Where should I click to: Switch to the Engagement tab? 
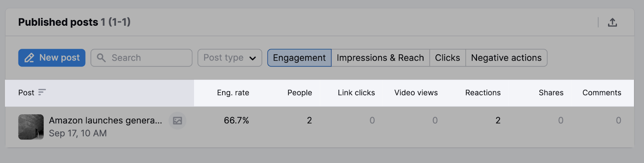(299, 58)
